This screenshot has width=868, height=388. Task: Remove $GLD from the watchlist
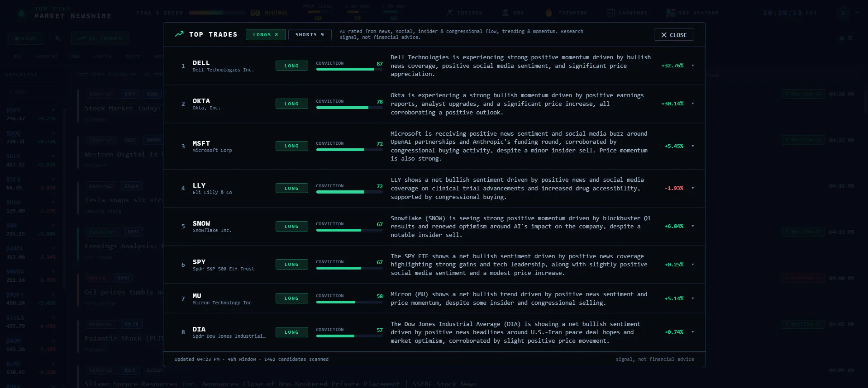coord(53,156)
